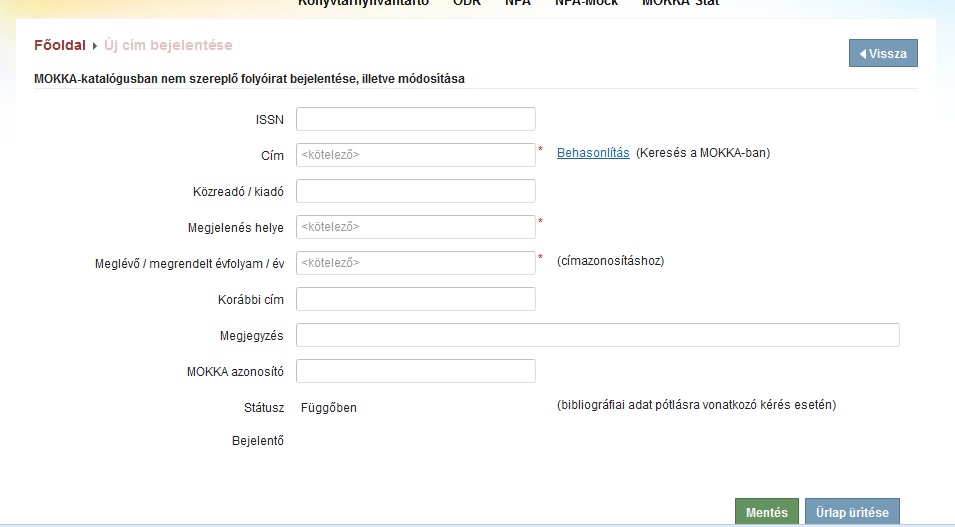Click the Korábbi cím text box
The height and width of the screenshot is (527, 955).
point(416,299)
